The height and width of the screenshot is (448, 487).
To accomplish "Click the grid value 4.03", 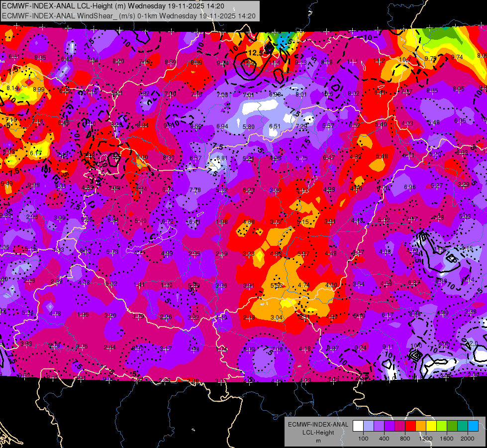I will pyautogui.click(x=407, y=123).
